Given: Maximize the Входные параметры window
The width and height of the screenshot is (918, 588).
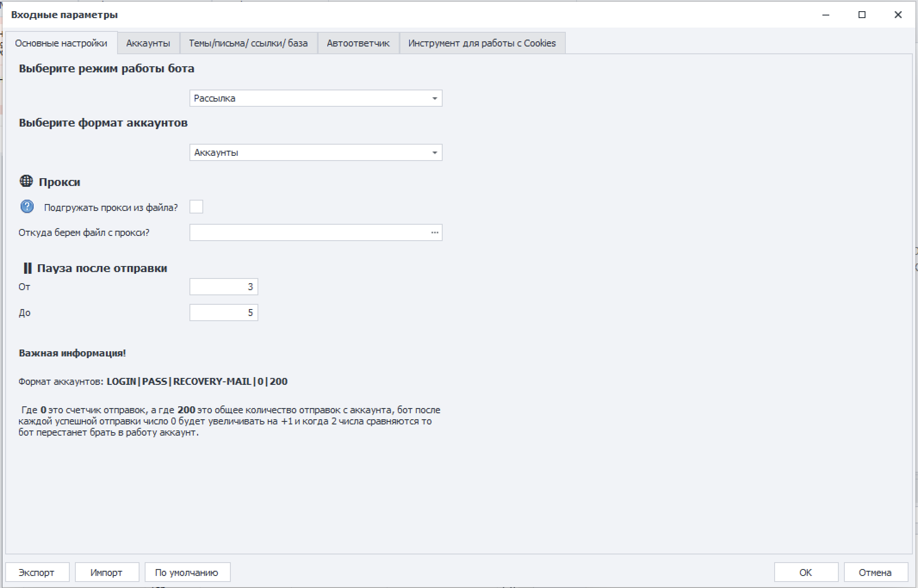Looking at the screenshot, I should tap(862, 15).
